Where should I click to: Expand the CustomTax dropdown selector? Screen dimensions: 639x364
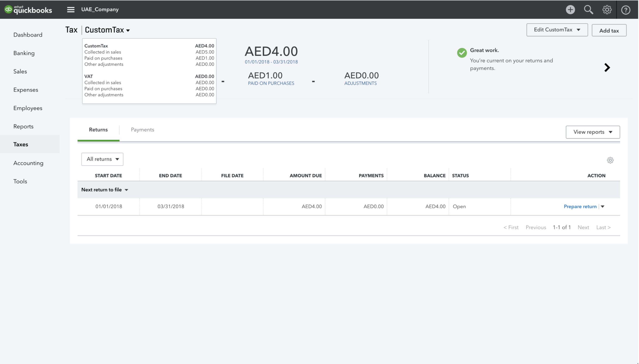tap(107, 30)
